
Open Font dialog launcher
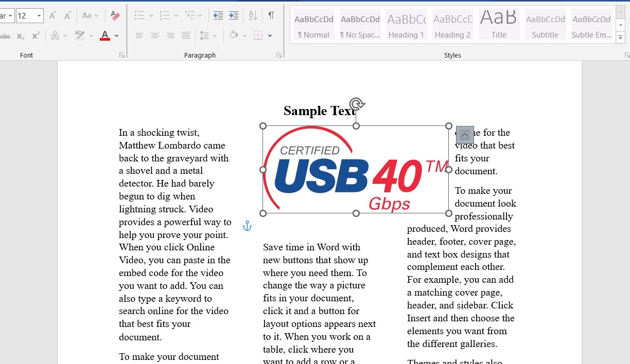pos(122,55)
